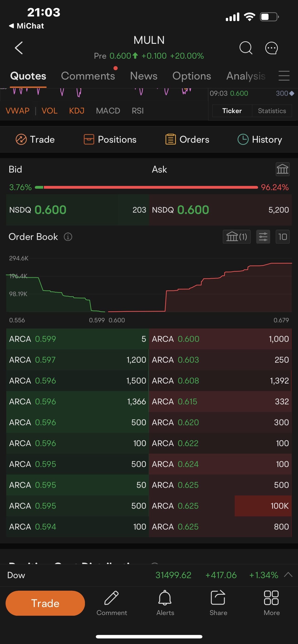298x644 pixels.
Task: Select ARCA ask 0.608 with size 1,392
Action: coord(220,381)
